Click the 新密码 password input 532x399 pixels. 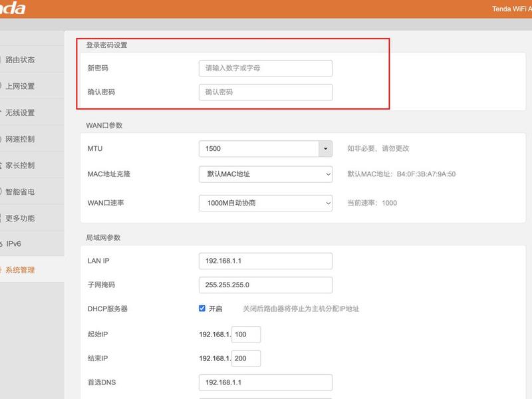tap(265, 68)
